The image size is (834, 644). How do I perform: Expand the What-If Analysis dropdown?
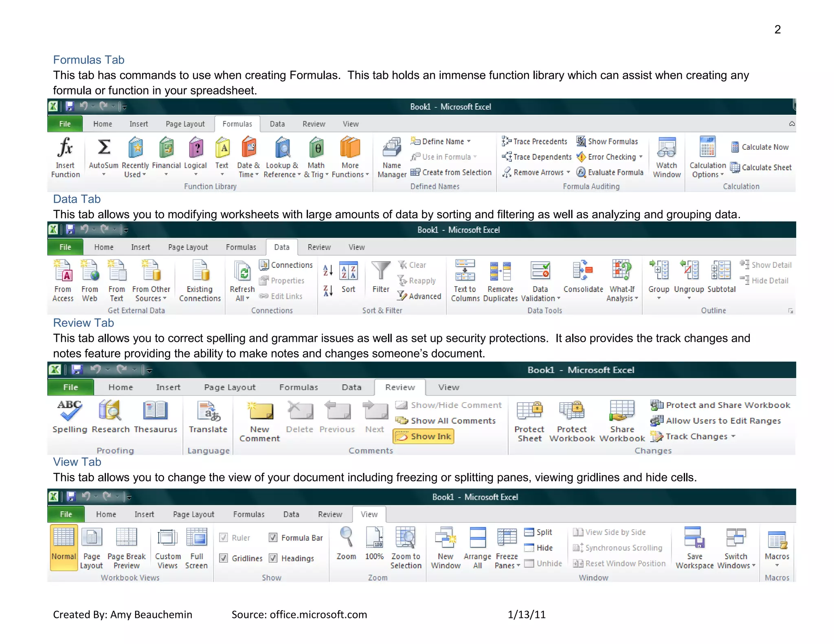636,298
